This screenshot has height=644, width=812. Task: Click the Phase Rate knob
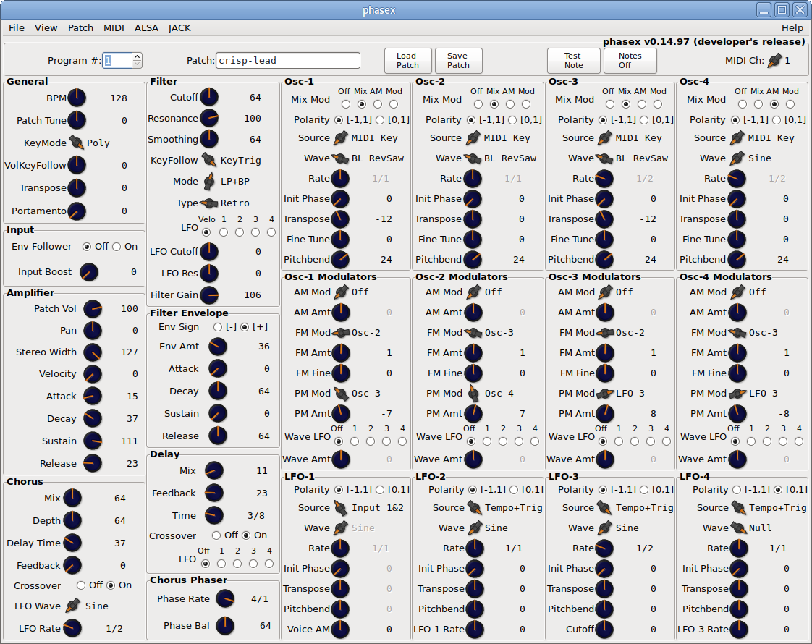[x=225, y=598]
